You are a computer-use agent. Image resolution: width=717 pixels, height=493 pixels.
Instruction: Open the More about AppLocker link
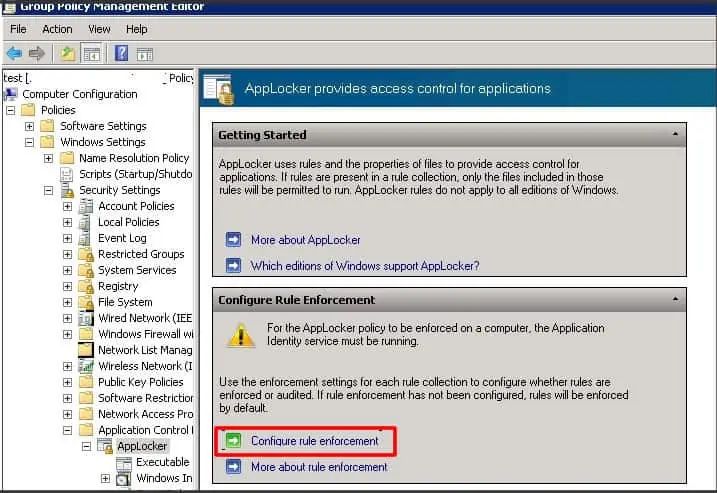coord(305,240)
